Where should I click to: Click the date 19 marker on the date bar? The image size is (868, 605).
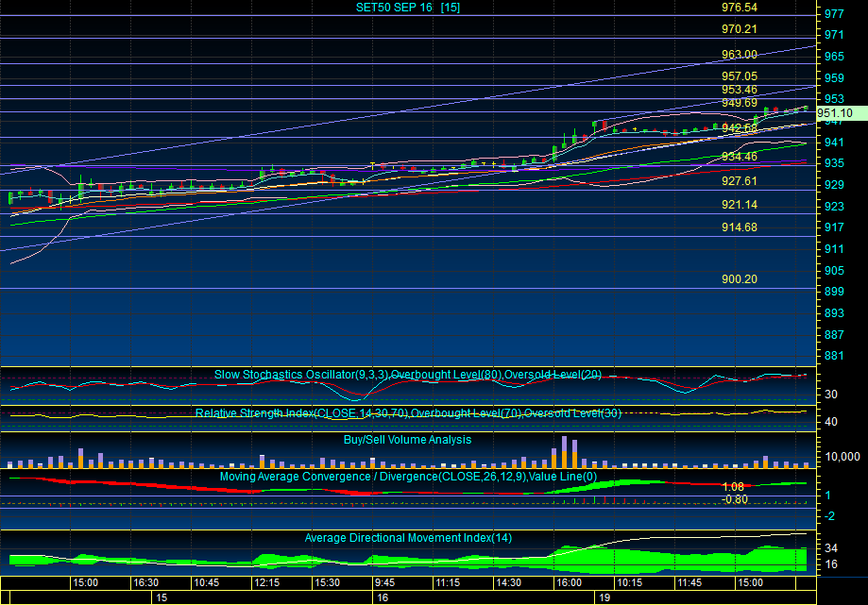pyautogui.click(x=604, y=597)
